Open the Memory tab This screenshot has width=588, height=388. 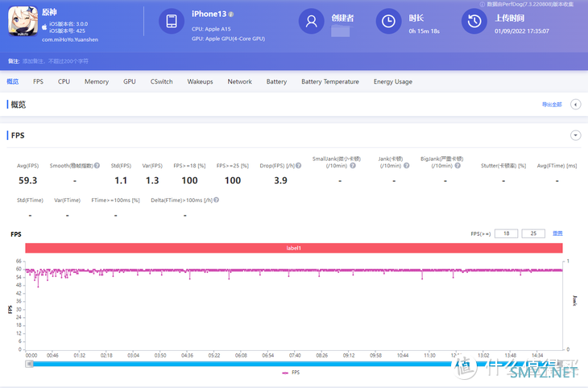click(x=97, y=82)
